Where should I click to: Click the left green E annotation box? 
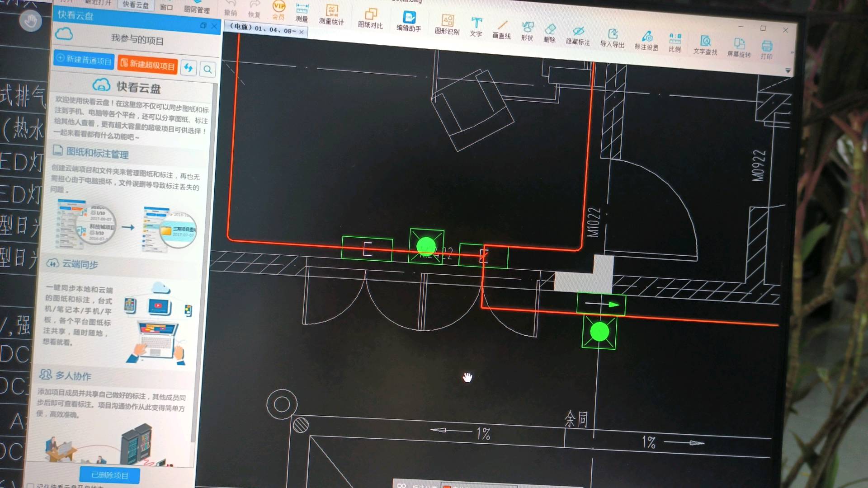pyautogui.click(x=367, y=249)
